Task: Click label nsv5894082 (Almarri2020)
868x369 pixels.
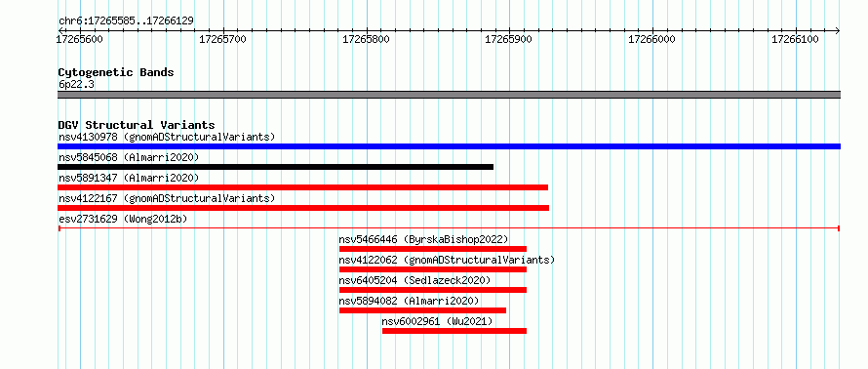Action: tap(409, 301)
